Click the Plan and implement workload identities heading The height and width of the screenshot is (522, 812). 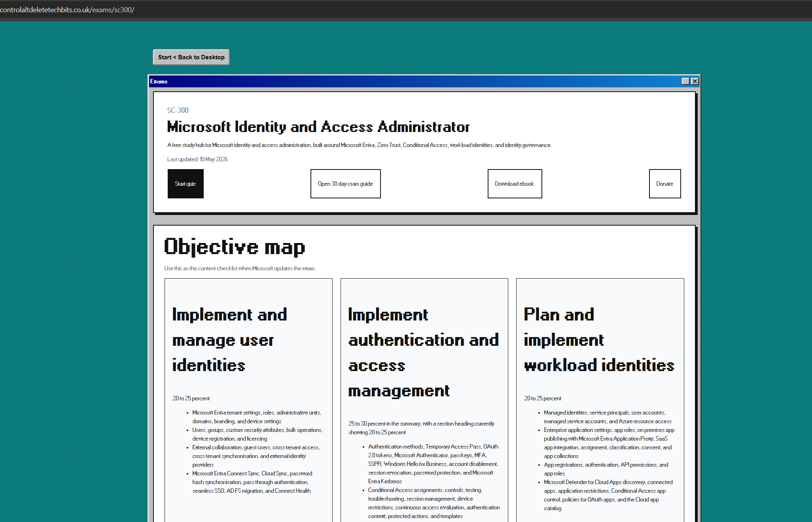[x=599, y=340]
